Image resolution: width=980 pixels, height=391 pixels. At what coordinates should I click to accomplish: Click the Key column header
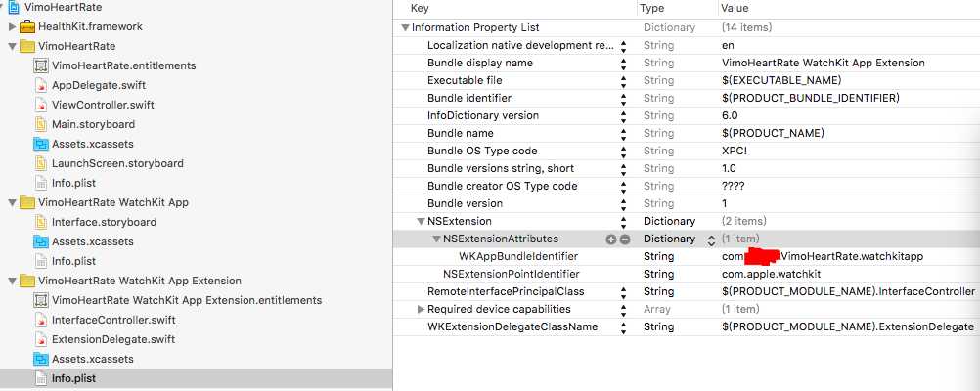click(x=420, y=8)
